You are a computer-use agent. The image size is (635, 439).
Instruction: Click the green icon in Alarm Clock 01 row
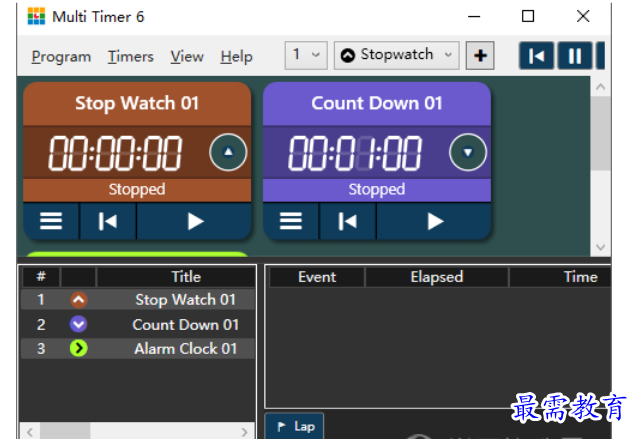pyautogui.click(x=79, y=348)
